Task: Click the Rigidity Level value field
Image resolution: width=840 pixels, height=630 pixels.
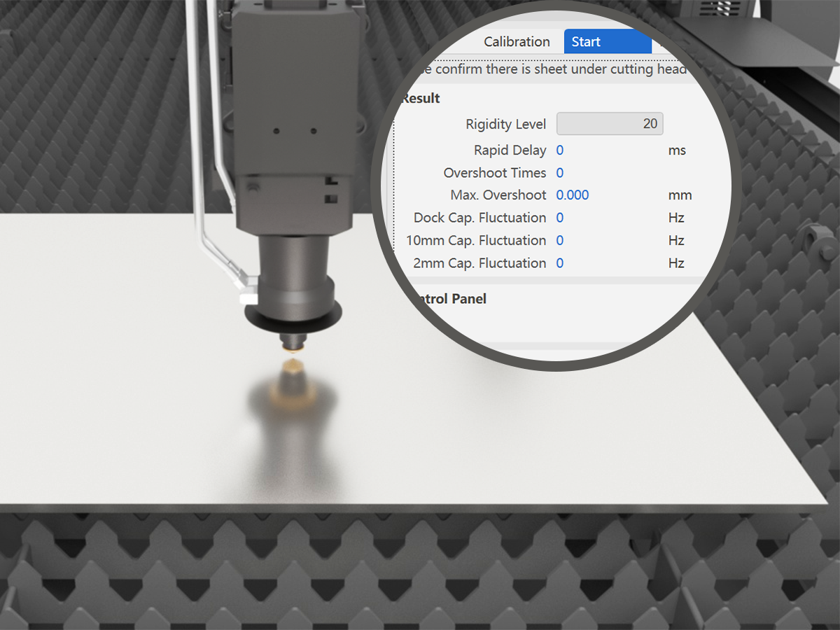Action: coord(609,123)
